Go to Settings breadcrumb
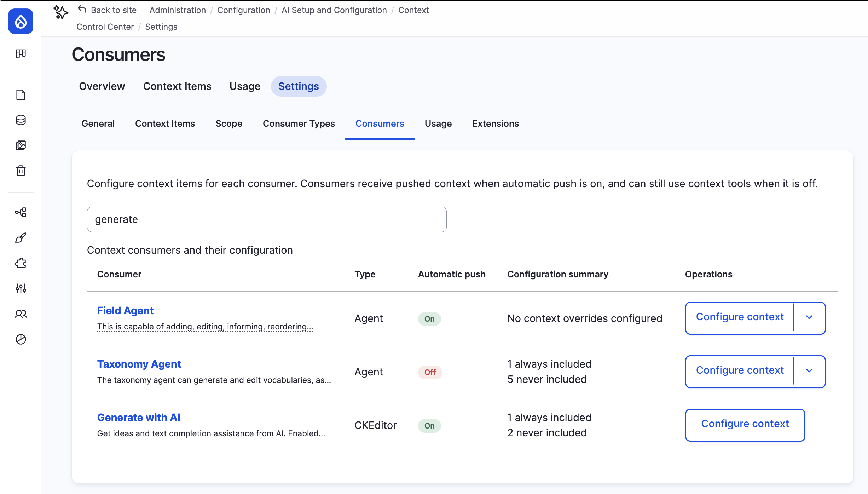This screenshot has height=494, width=868. tap(161, 27)
